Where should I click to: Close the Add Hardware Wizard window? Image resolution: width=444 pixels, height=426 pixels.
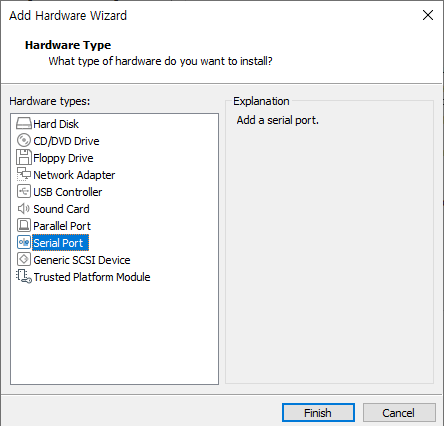coord(428,15)
